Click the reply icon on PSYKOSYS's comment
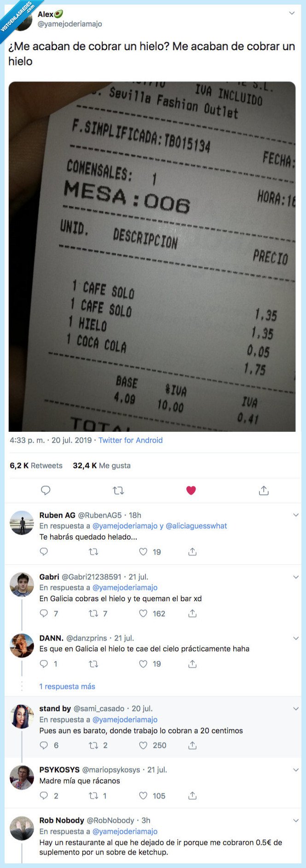The image size is (306, 868). [44, 796]
